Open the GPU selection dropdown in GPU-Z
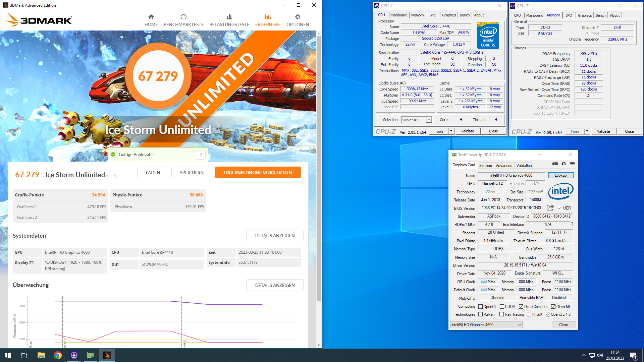644x362 pixels. [486, 325]
